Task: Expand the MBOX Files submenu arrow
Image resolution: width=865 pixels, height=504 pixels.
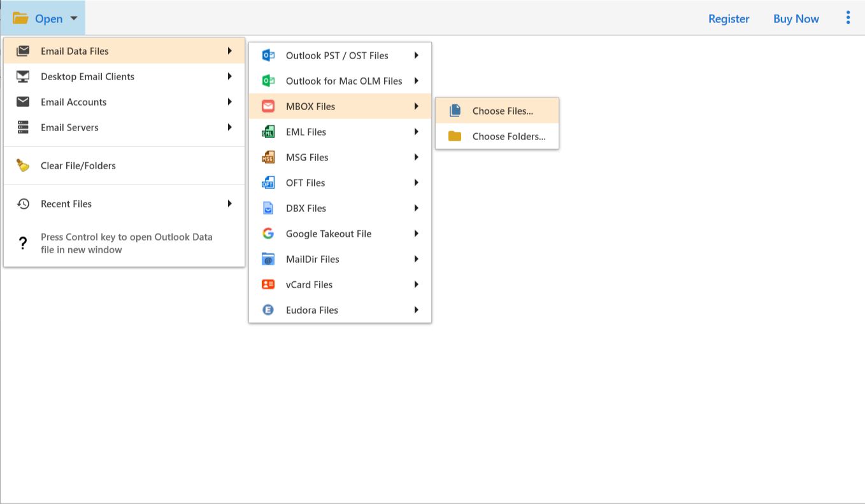Action: [x=416, y=106]
